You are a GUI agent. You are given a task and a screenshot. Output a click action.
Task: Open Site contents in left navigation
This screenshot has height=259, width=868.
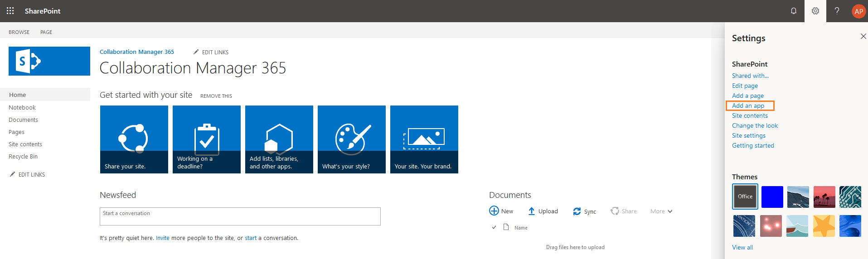pos(25,144)
